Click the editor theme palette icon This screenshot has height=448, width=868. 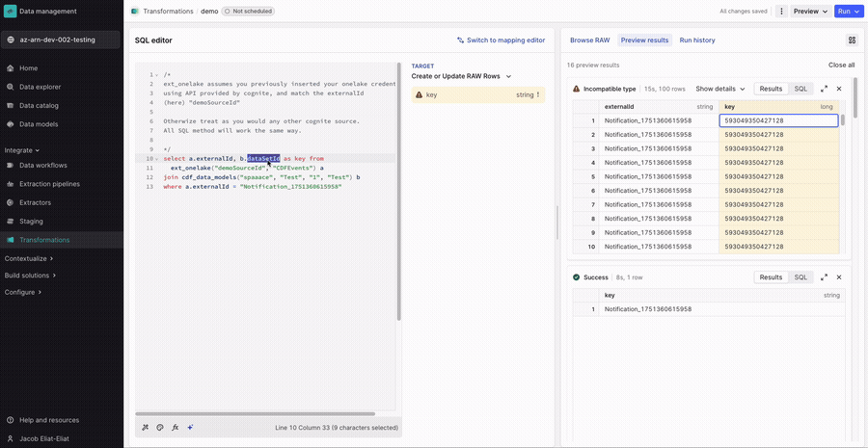point(160,428)
